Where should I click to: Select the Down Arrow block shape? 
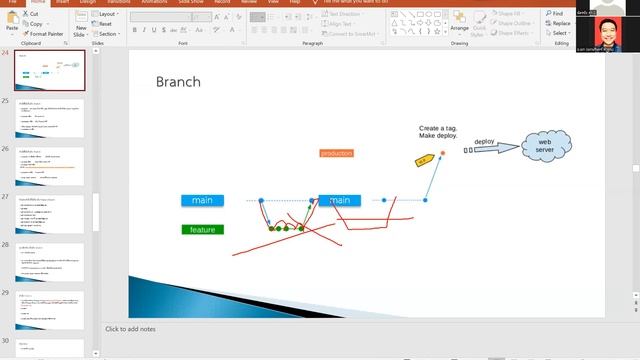point(429,23)
